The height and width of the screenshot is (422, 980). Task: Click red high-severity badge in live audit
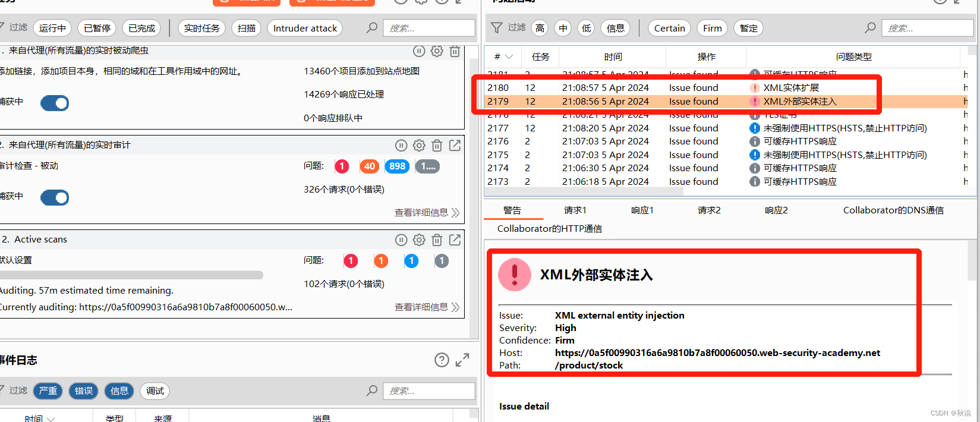(x=342, y=166)
